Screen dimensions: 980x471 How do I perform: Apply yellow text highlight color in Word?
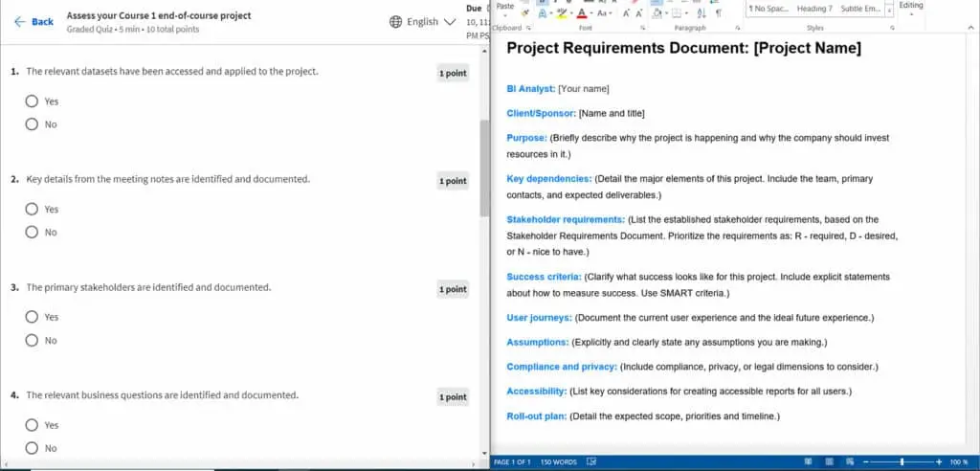[562, 13]
